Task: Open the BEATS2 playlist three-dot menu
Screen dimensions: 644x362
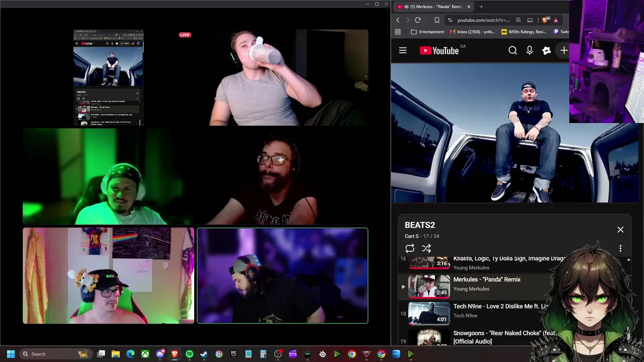Action: [620, 248]
